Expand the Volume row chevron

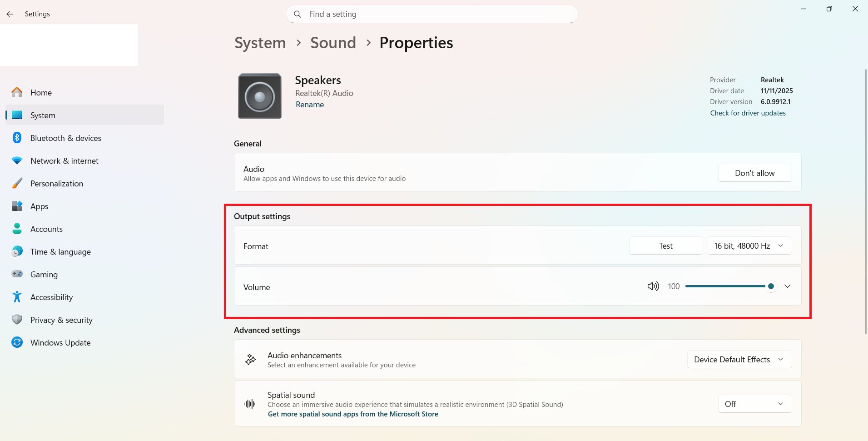pos(787,286)
